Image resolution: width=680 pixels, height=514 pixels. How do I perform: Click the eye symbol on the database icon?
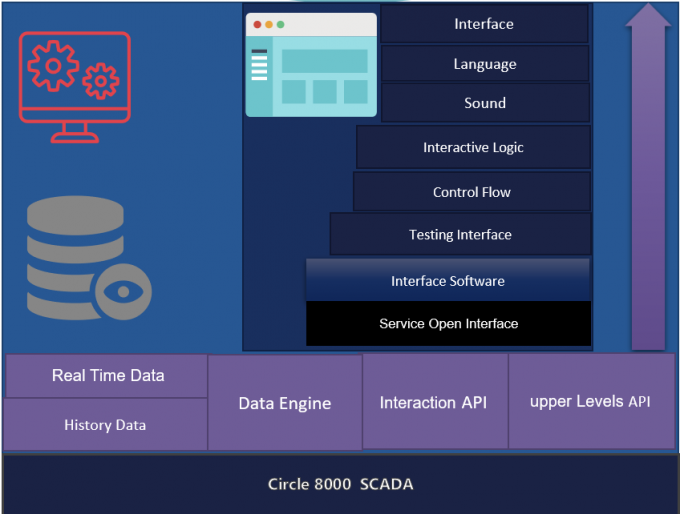[x=123, y=292]
